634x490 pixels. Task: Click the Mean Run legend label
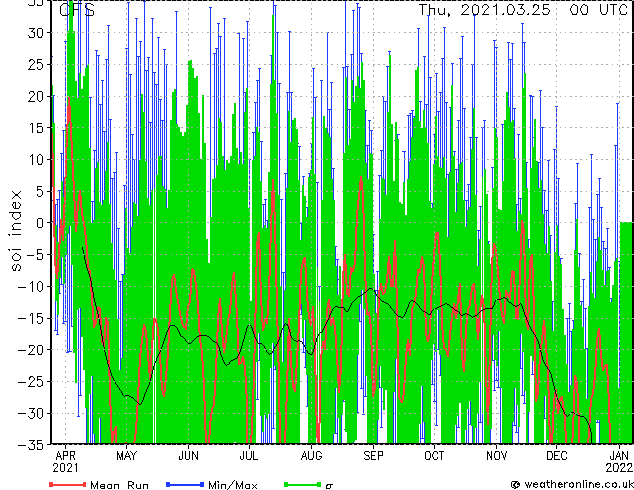coord(120,485)
